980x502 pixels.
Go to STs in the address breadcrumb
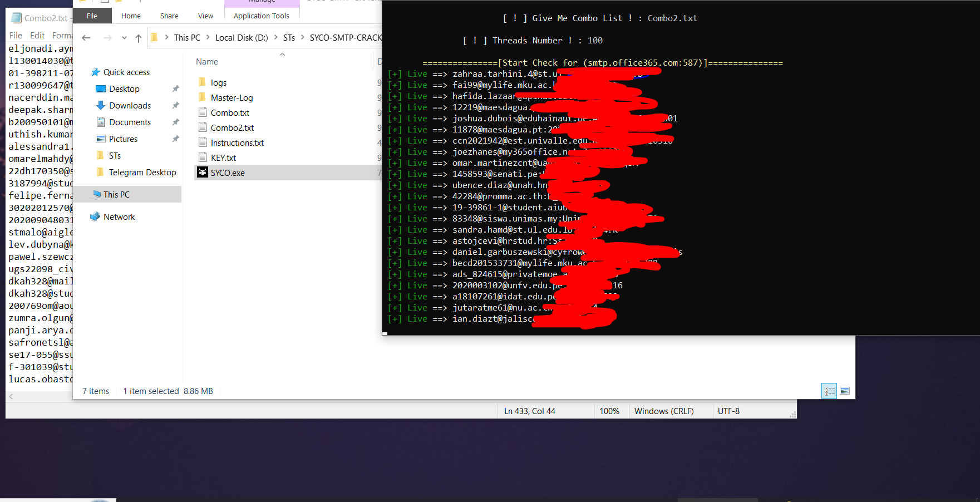pos(289,37)
